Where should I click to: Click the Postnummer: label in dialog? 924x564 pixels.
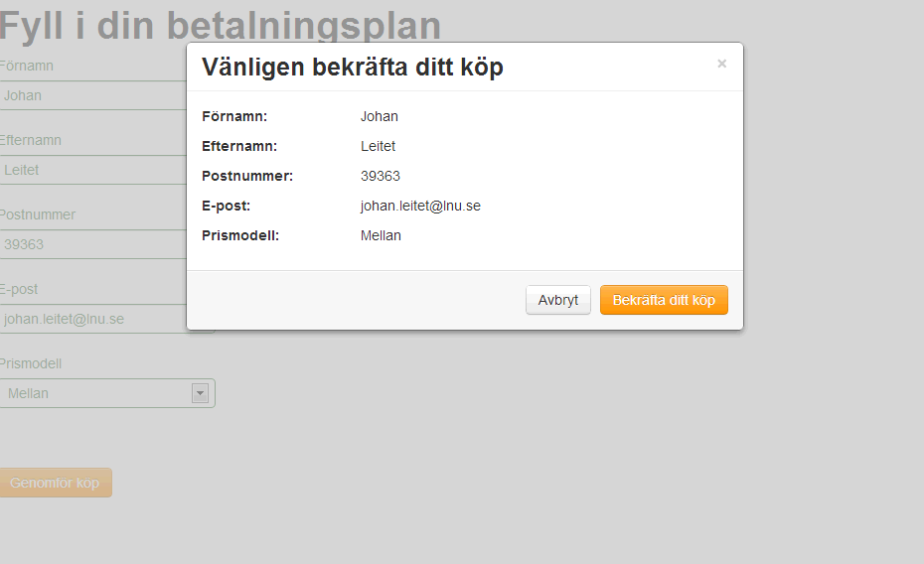pos(247,176)
